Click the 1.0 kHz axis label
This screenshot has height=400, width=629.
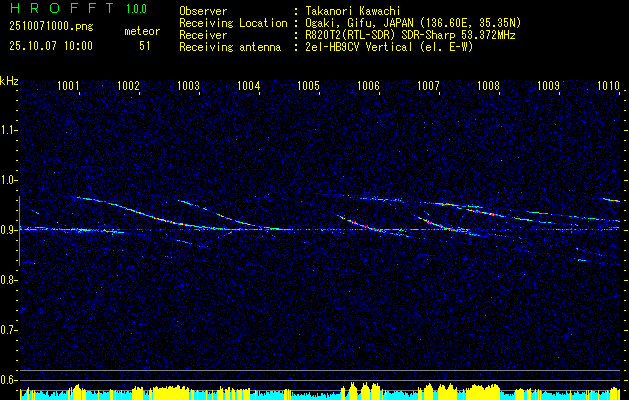[8, 180]
